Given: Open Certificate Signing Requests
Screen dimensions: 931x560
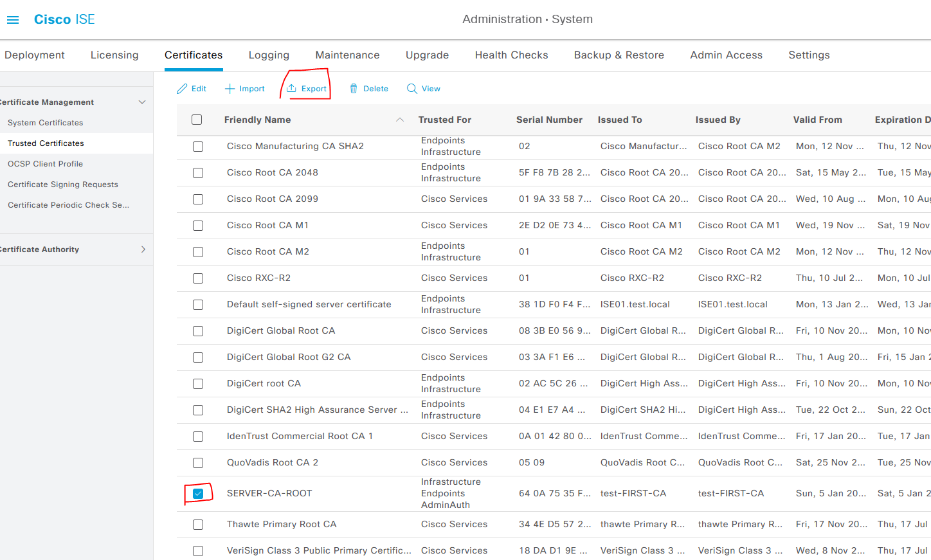Looking at the screenshot, I should (63, 185).
